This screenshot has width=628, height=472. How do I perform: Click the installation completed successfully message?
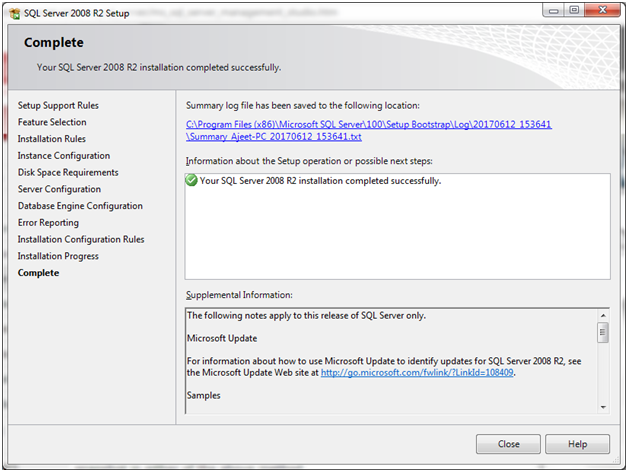[320, 181]
